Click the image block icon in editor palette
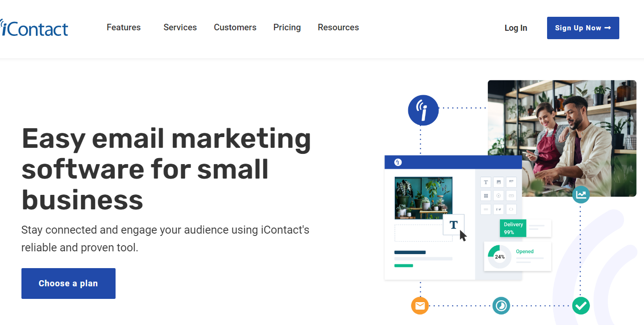The image size is (644, 325). pos(499,182)
